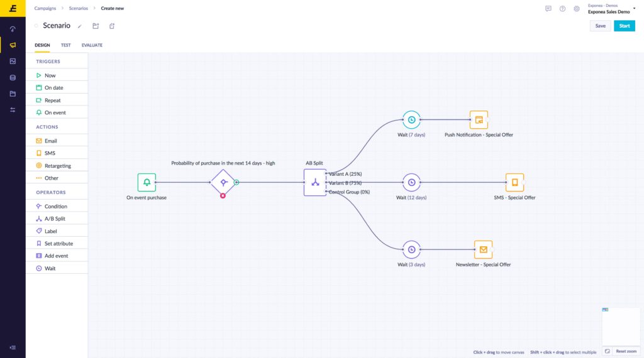Switch to the EVALUATE tab
Image resolution: width=644 pixels, height=358 pixels.
pos(92,45)
